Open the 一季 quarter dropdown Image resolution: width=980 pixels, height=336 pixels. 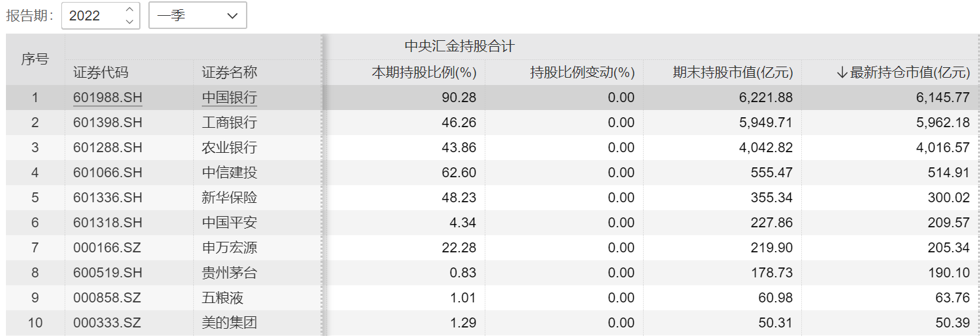198,16
